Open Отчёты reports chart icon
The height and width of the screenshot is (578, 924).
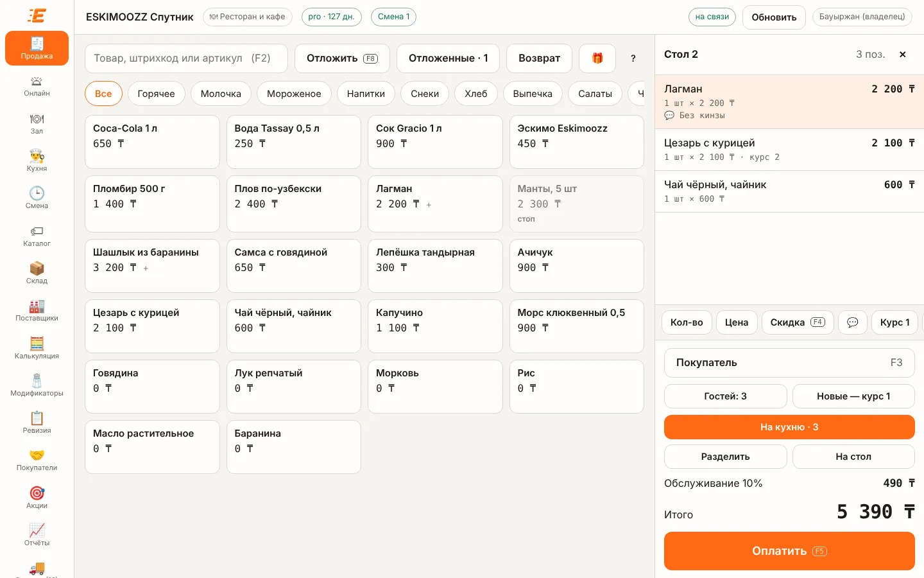(37, 530)
